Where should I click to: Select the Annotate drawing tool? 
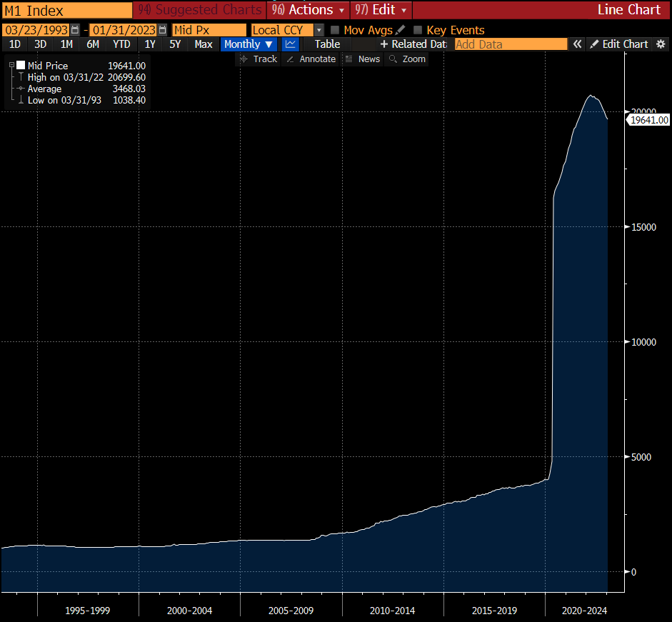click(311, 59)
